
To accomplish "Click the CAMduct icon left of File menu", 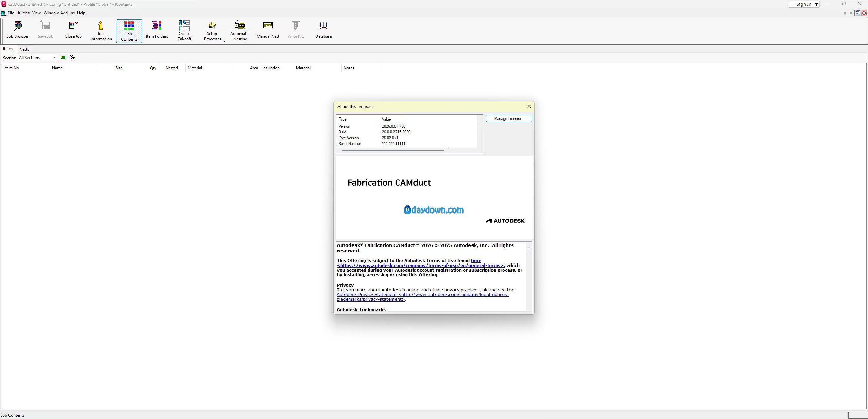I will 3,13.
